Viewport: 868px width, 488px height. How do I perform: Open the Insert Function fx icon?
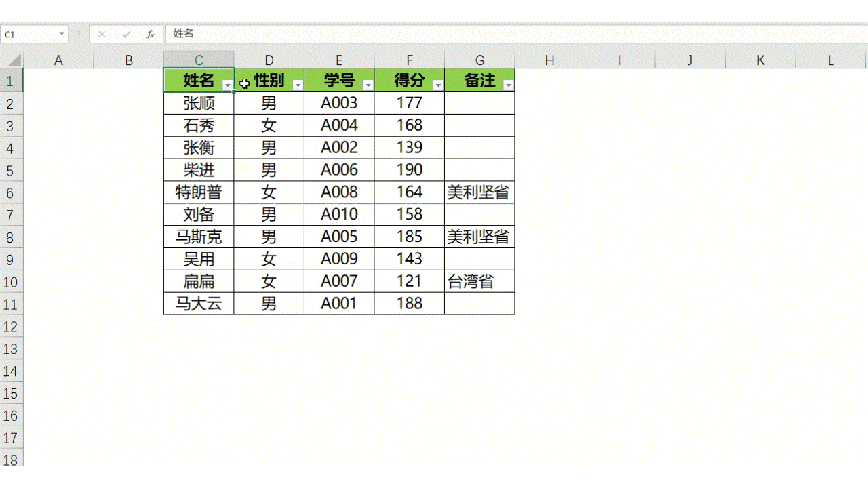151,34
